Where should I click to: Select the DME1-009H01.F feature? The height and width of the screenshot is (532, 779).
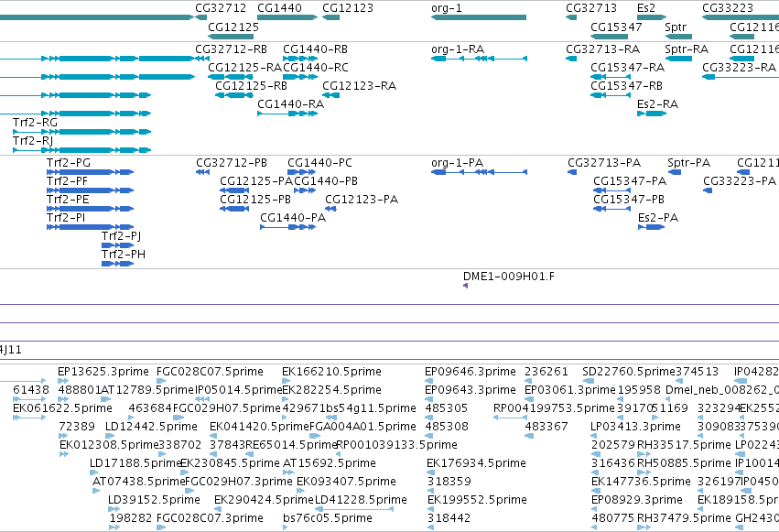[x=466, y=286]
